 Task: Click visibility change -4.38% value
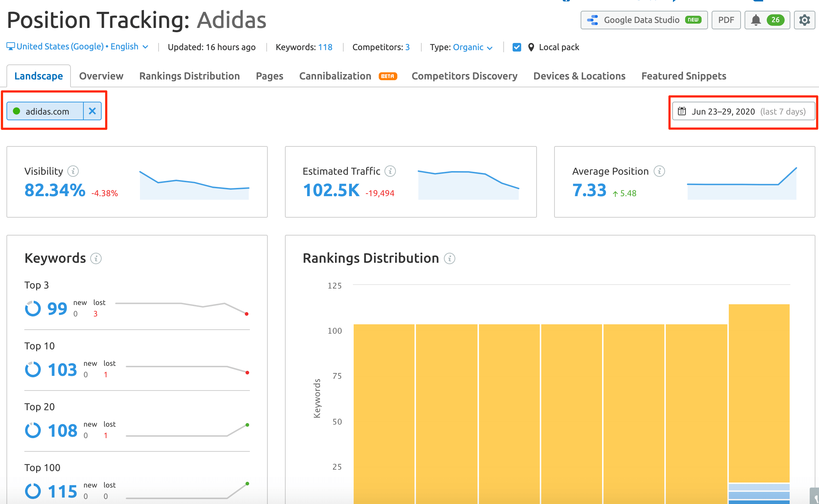coord(105,193)
